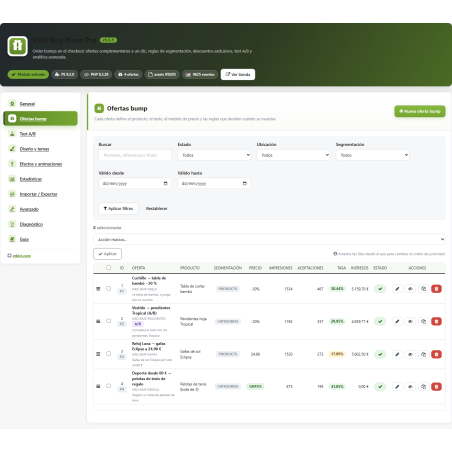Edit the Deporte desde 60 € offer
The height and width of the screenshot is (452, 452).
click(397, 386)
